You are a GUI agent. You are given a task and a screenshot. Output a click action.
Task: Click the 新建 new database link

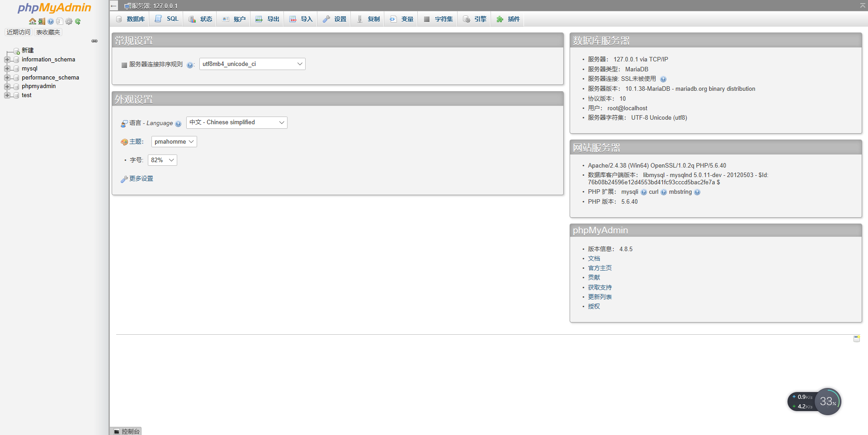[x=28, y=50]
